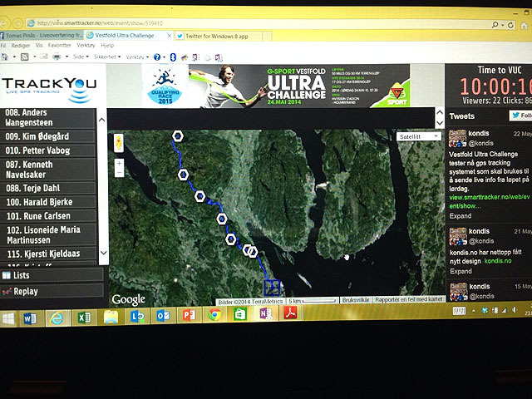Open Windows Store taskbar icon
Screen dimensions: 532x399
[240, 314]
